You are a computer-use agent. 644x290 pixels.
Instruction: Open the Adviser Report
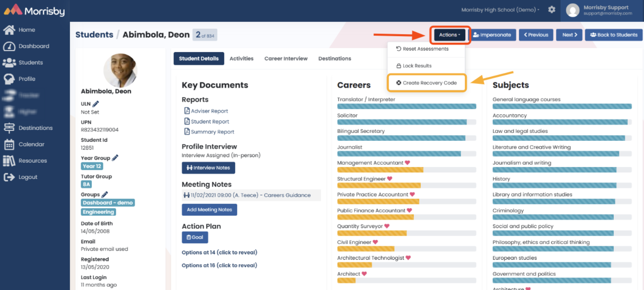coord(206,111)
